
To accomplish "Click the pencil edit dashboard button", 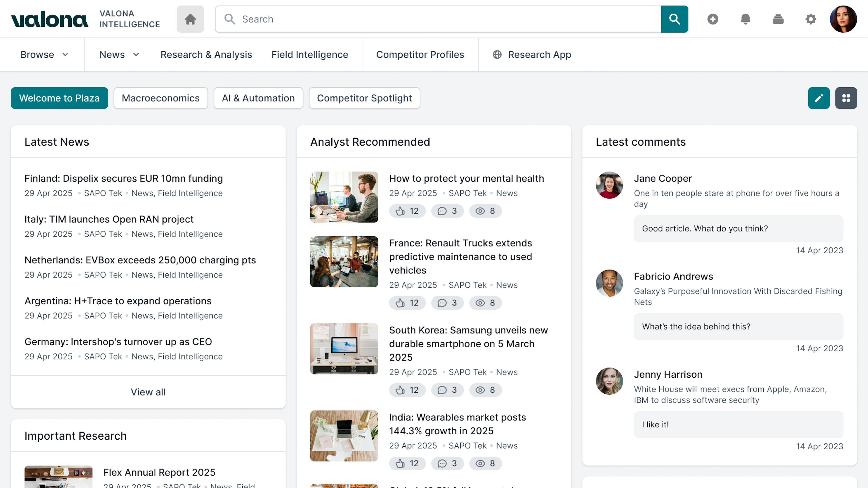I will click(x=818, y=98).
